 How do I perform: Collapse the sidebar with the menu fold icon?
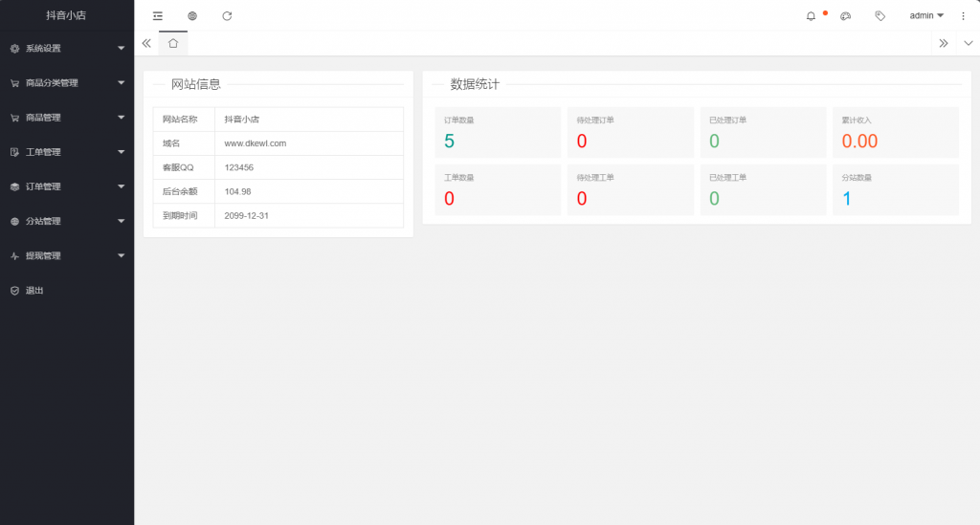(x=158, y=16)
